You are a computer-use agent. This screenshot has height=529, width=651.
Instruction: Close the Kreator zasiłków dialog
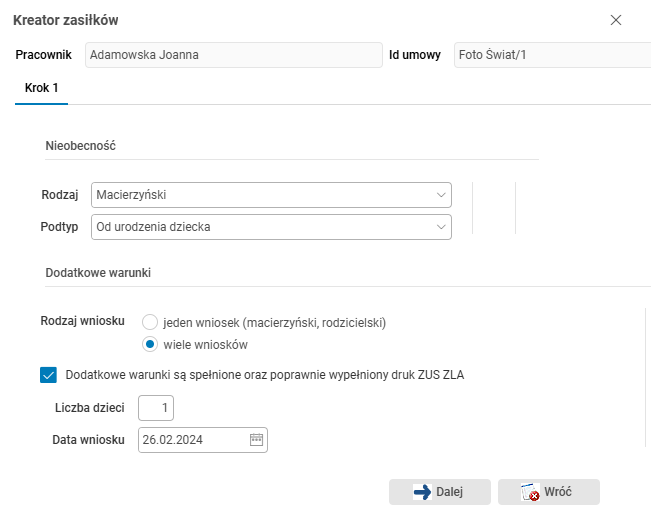coord(616,20)
